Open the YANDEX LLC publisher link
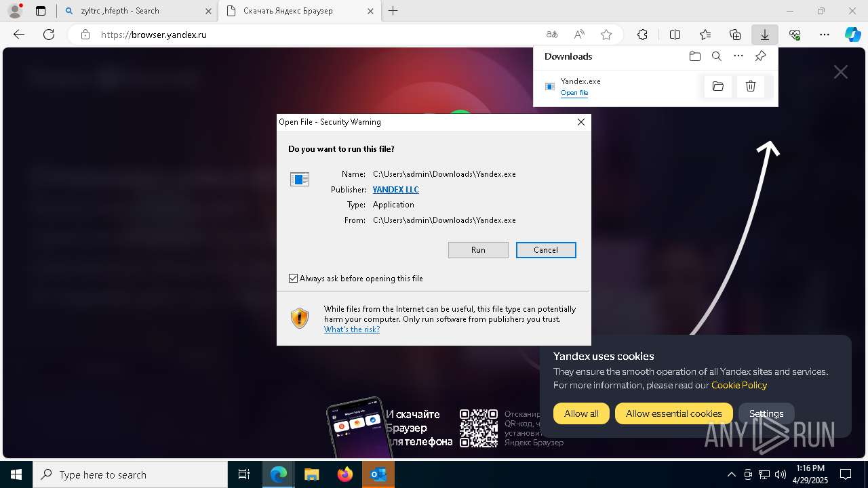Screen dimensions: 868x488 point(396,190)
